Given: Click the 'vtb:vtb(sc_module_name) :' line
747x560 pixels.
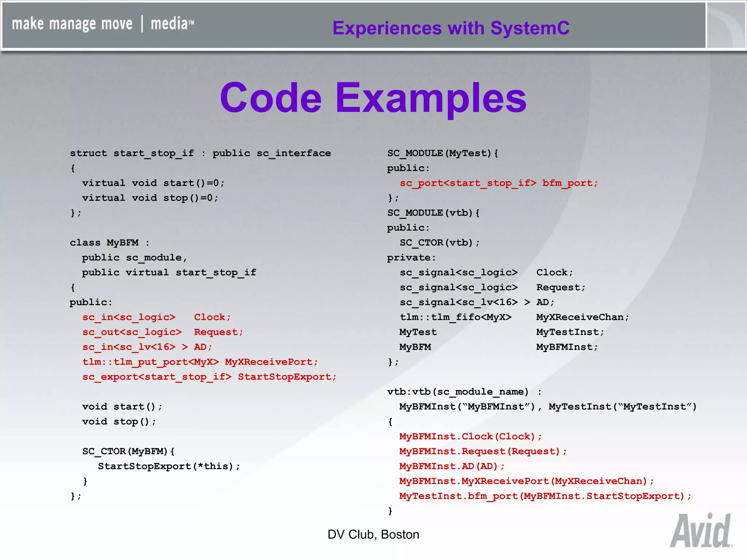Looking at the screenshot, I should coord(464,392).
